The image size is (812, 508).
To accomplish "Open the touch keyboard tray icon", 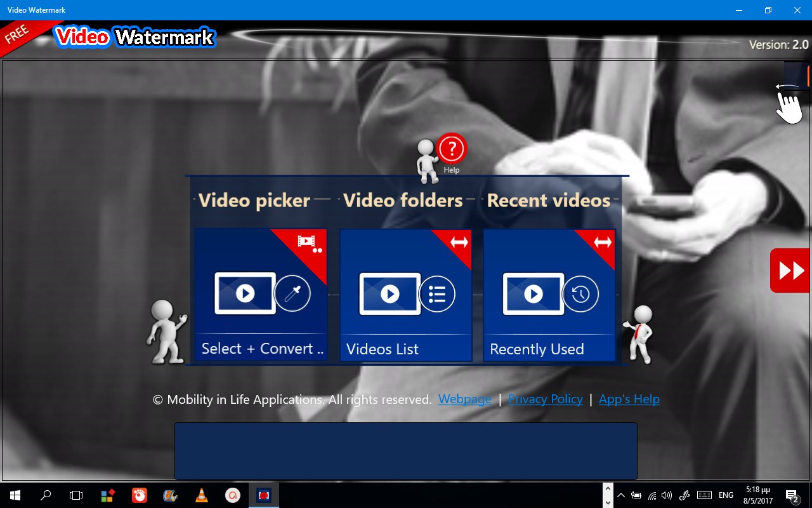I will coord(704,495).
